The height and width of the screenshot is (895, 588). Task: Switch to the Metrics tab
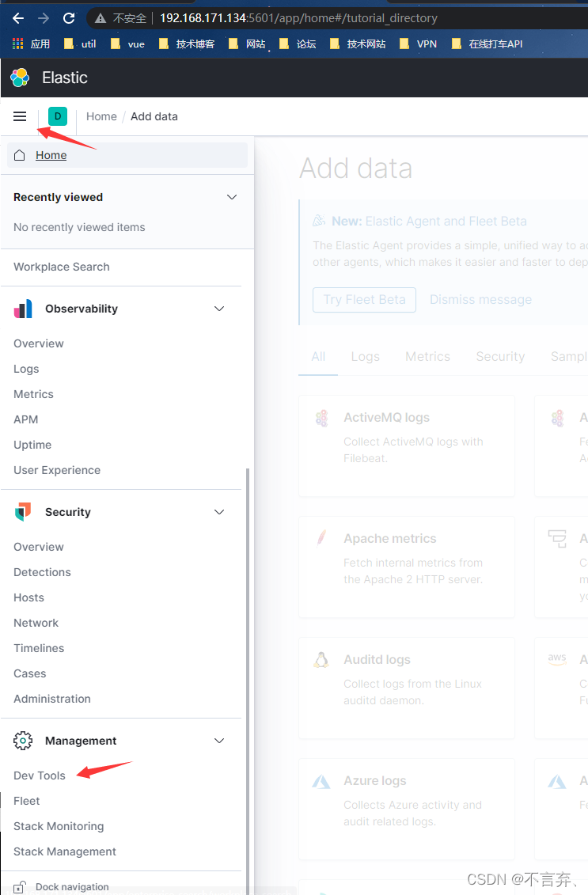[427, 357]
